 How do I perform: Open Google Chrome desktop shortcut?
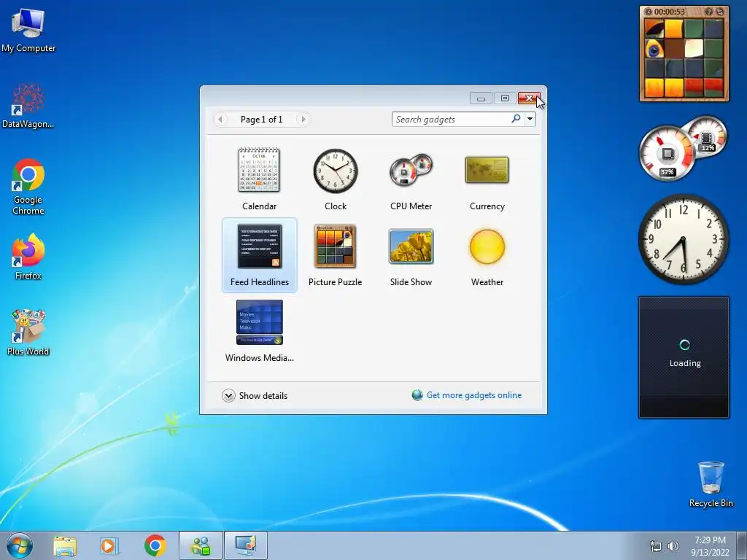(x=28, y=187)
